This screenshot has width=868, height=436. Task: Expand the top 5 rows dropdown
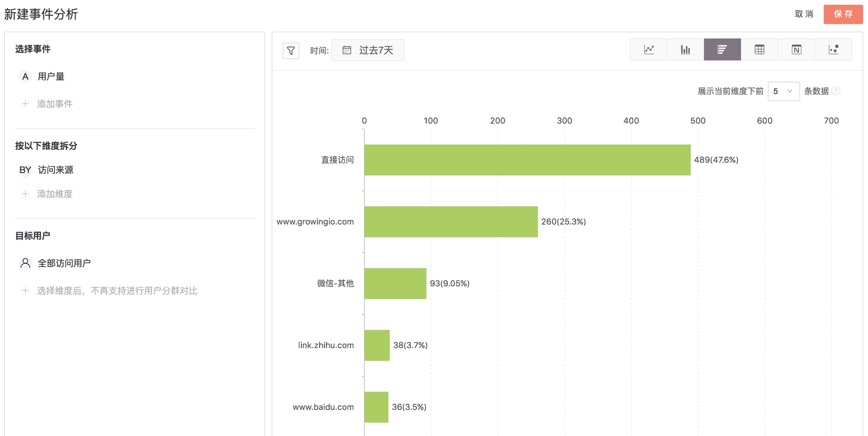tap(784, 91)
